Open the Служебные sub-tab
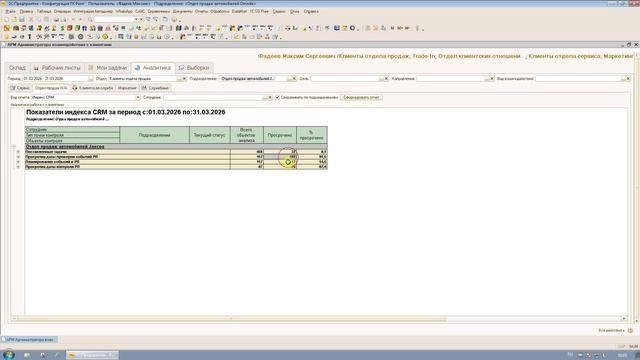 coord(155,88)
